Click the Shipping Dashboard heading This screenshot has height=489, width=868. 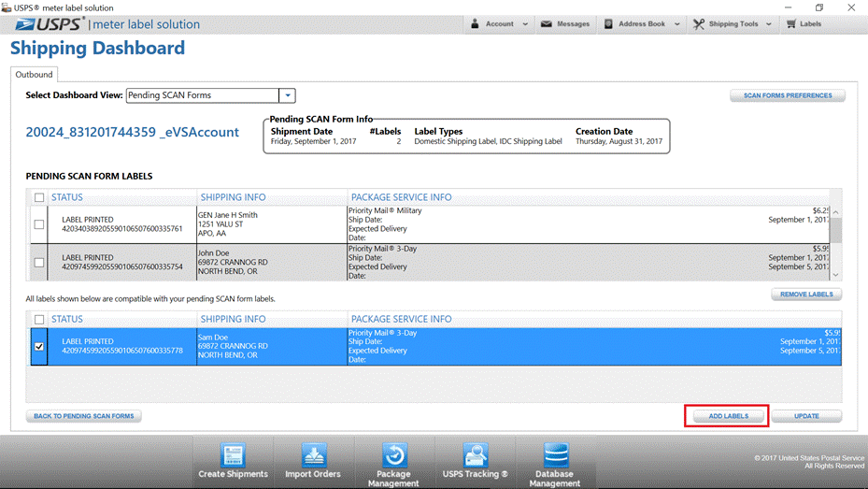(97, 49)
